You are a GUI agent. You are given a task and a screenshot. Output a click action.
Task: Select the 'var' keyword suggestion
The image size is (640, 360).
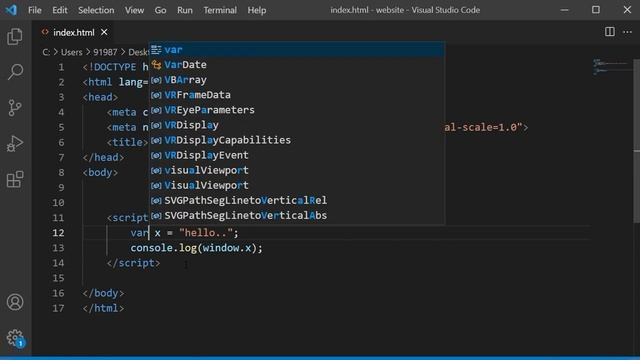click(297, 50)
